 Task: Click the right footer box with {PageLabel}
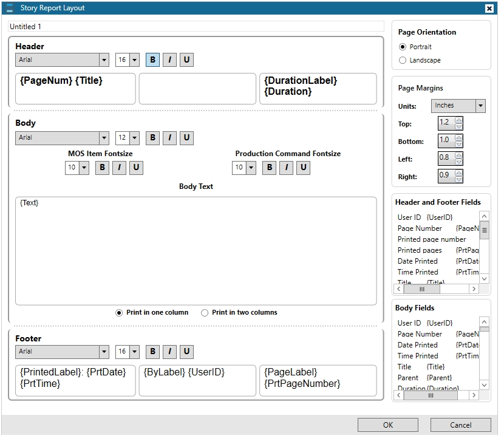tap(318, 381)
